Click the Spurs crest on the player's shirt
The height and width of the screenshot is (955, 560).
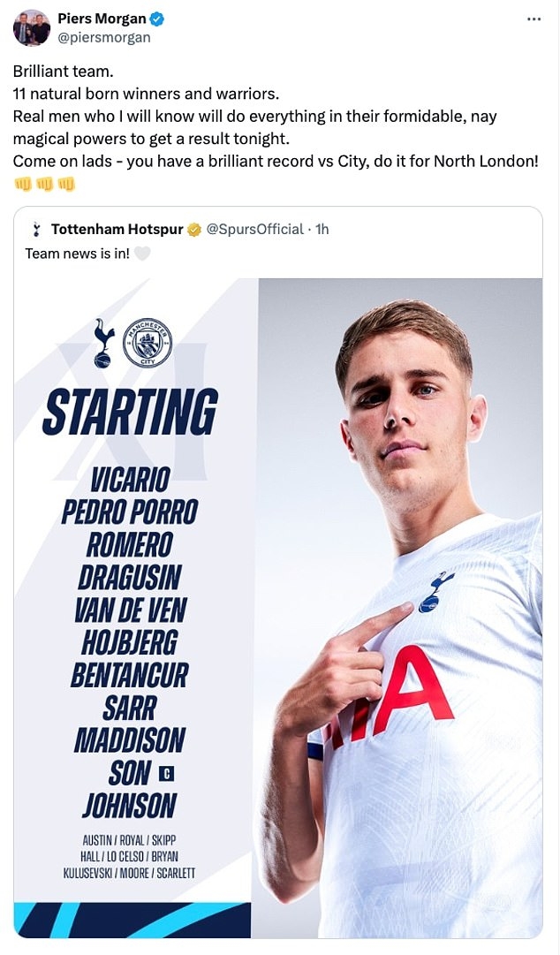pyautogui.click(x=436, y=590)
